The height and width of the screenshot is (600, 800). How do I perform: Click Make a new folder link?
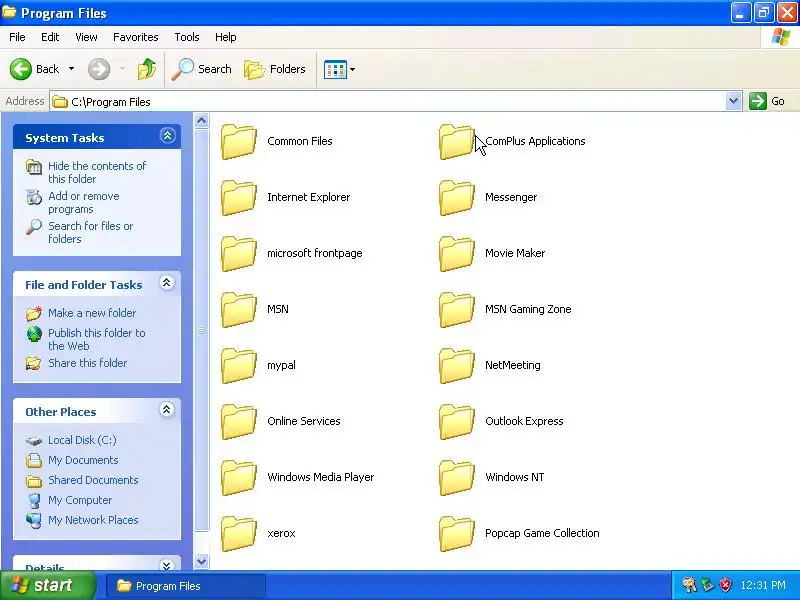click(x=92, y=313)
